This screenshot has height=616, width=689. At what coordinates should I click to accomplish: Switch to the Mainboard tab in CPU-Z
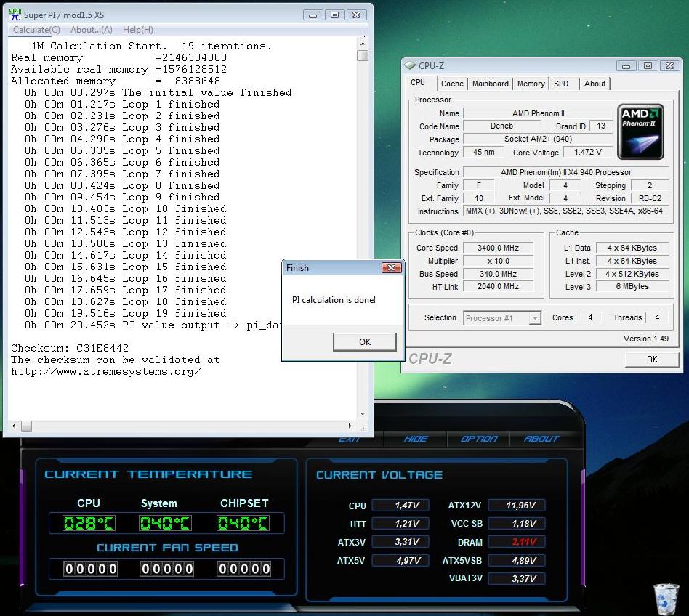pyautogui.click(x=491, y=84)
